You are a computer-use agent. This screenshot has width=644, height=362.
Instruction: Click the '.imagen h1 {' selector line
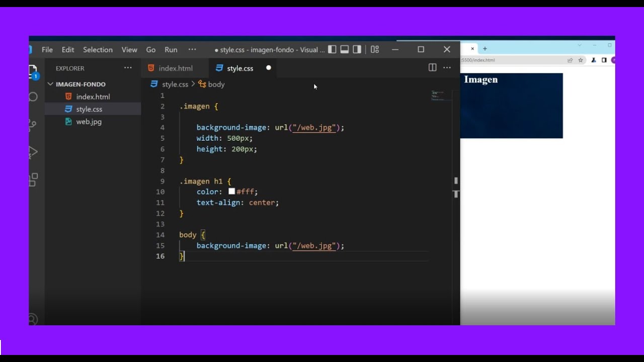tap(205, 182)
